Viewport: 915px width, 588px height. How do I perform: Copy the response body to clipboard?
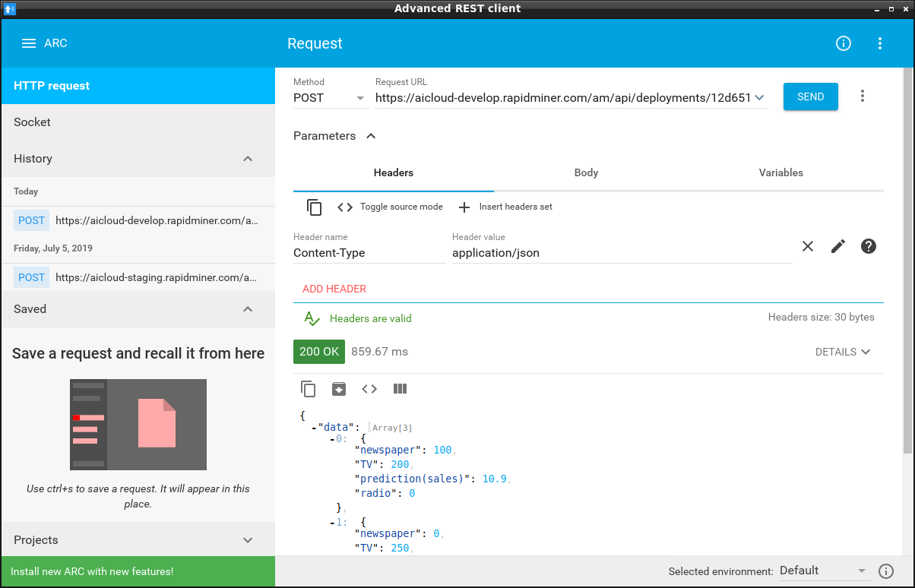[x=309, y=389]
